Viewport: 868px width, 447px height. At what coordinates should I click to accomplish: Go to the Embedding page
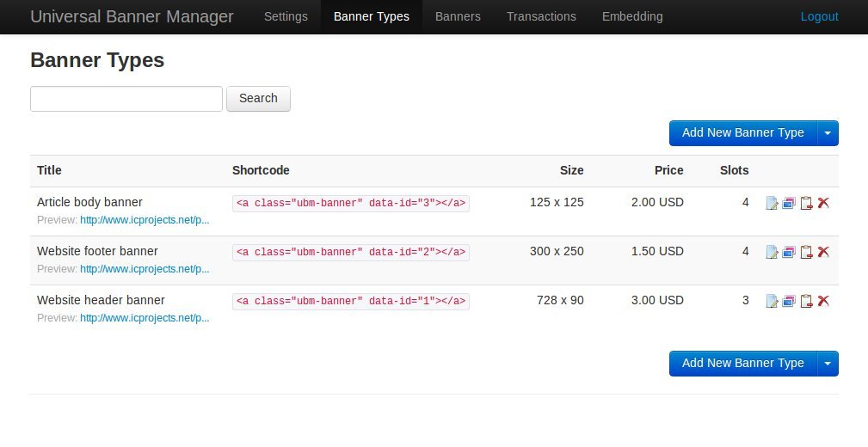click(x=632, y=16)
